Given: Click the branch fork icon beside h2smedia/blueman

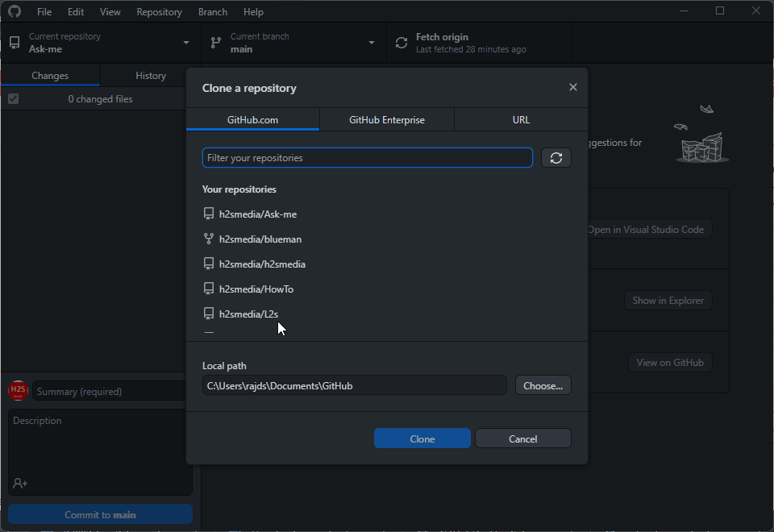Looking at the screenshot, I should tap(209, 239).
